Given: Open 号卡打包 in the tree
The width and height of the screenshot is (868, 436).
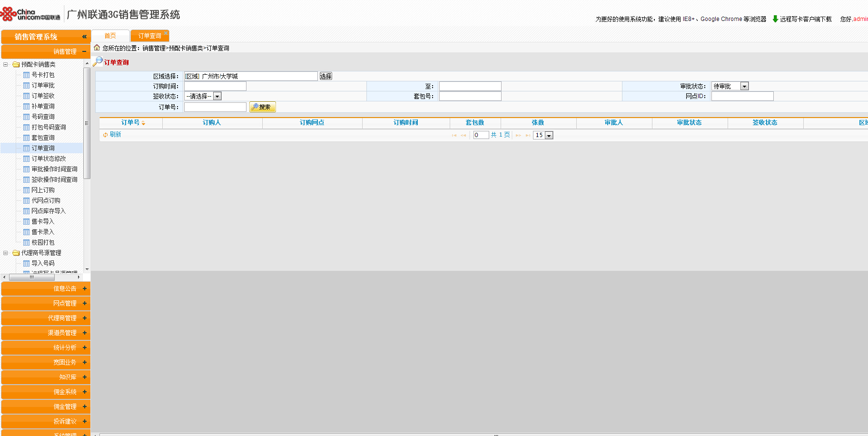Looking at the screenshot, I should [43, 75].
